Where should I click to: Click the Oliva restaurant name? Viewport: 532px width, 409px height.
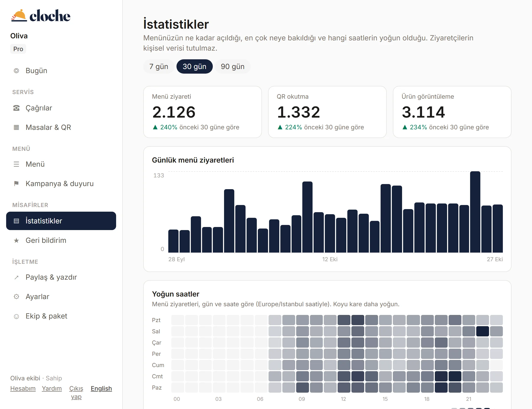(19, 36)
